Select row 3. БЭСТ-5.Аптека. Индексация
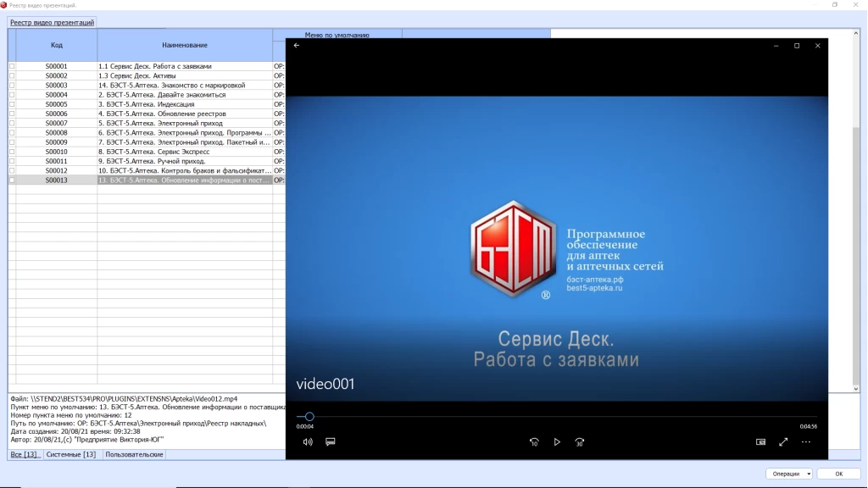 pos(185,104)
